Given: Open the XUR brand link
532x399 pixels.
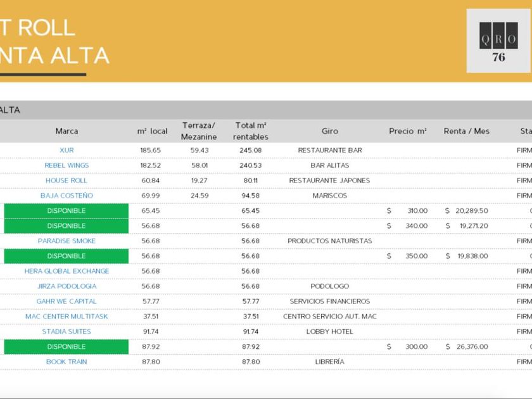Looking at the screenshot, I should pyautogui.click(x=66, y=150).
